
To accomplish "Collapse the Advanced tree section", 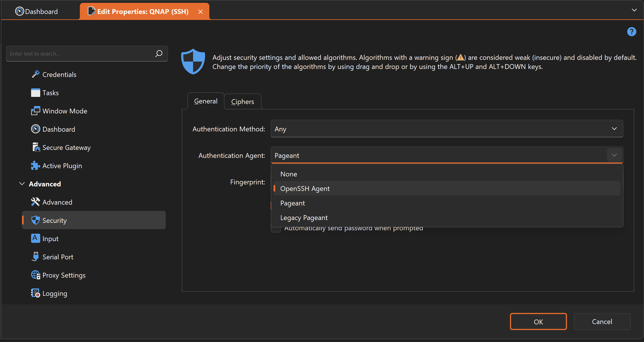I will pos(22,184).
